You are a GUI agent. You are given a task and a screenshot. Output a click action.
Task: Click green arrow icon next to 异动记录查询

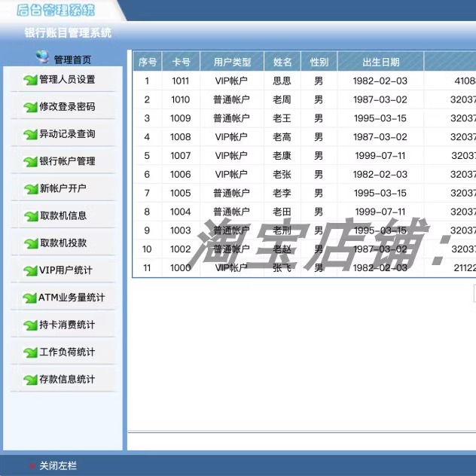(x=30, y=135)
